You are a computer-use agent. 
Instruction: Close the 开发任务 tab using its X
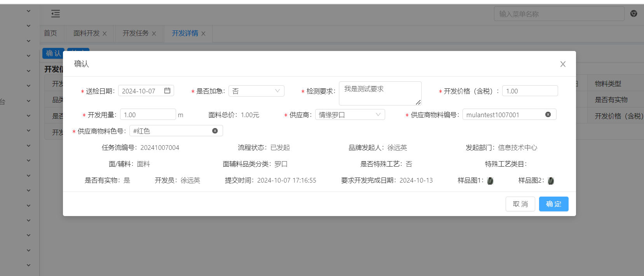coord(154,34)
